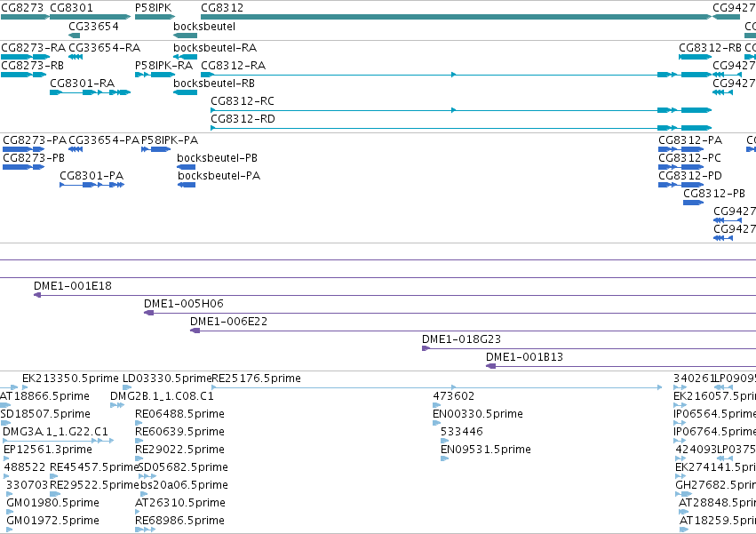Viewport: 756px width, 534px height.
Task: Click the RE60639.5prime EST label
Action: pyautogui.click(x=179, y=432)
